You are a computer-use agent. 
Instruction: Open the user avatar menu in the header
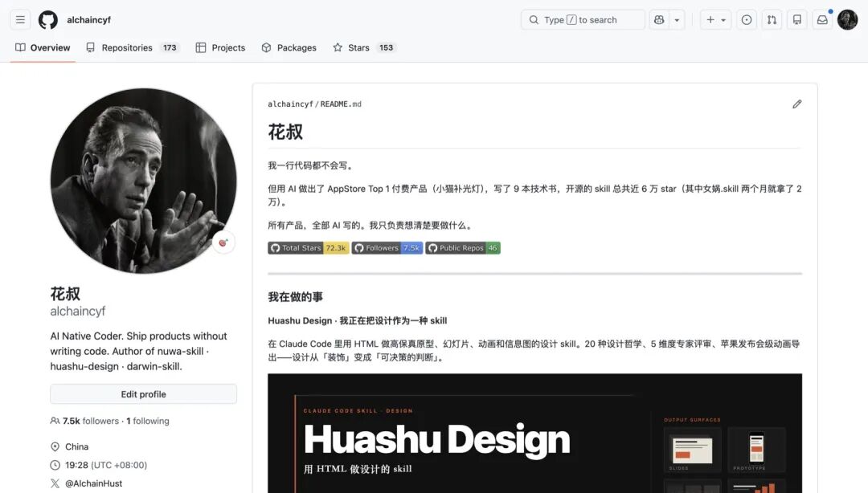point(848,20)
